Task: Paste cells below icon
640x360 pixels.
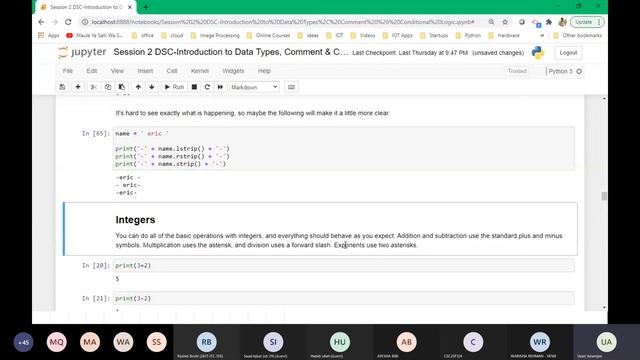Action: tap(122, 87)
